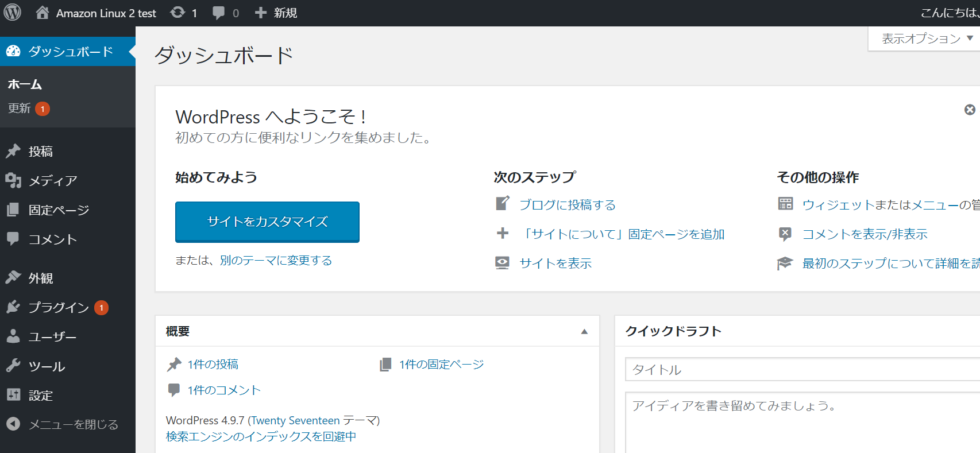This screenshot has width=980, height=453.
Task: Collapse the 概要 panel with its arrow
Action: [584, 331]
